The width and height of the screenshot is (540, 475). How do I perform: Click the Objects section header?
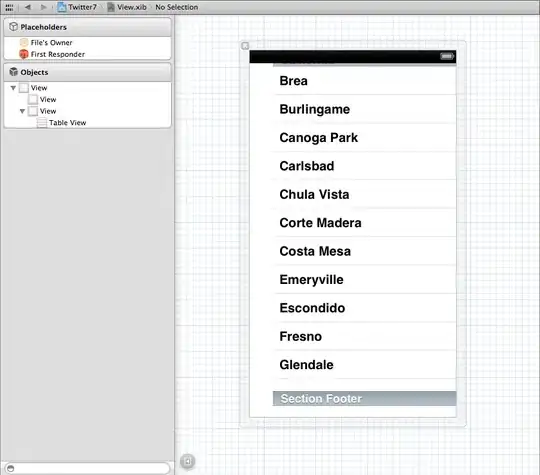coord(87,72)
